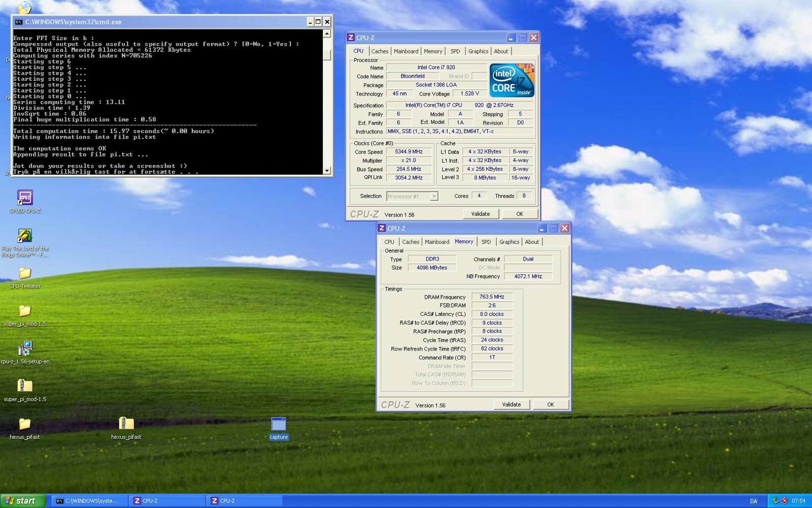812x508 pixels.
Task: Select the hexus_pifast zip archive icon
Action: pyautogui.click(x=126, y=424)
